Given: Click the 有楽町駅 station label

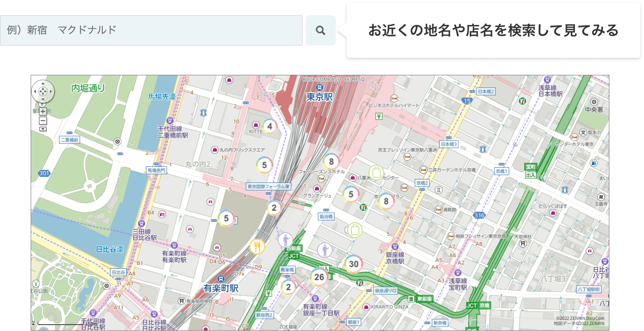Looking at the screenshot, I should [x=221, y=289].
